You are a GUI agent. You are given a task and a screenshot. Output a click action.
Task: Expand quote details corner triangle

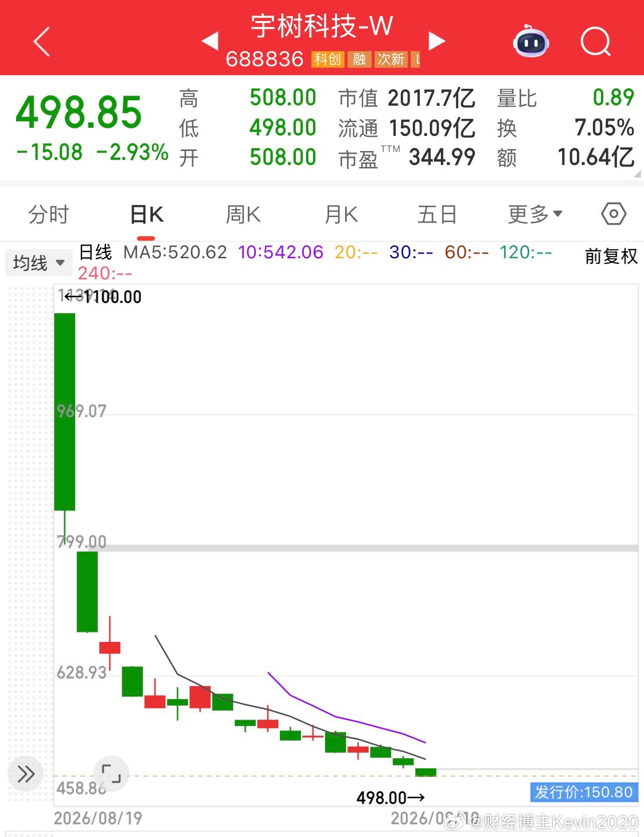[637, 174]
